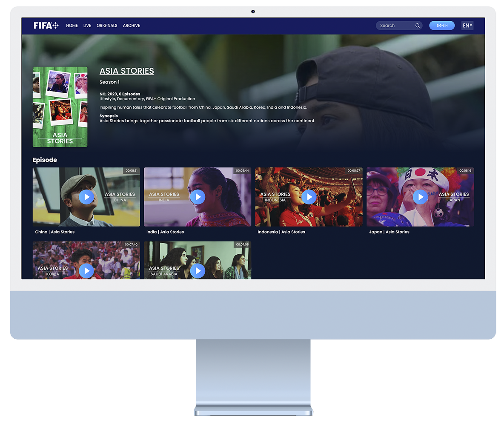Click the 00:07:08 duration badge
The image size is (504, 426).
pos(242,245)
